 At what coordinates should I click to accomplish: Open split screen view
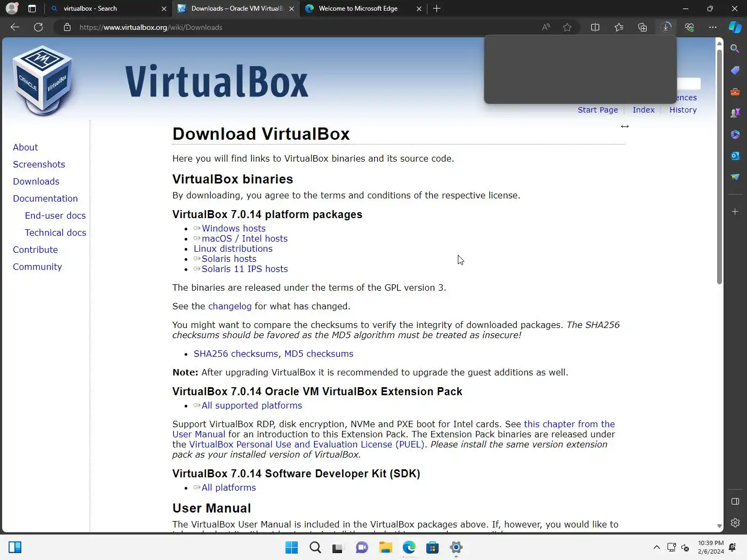(x=595, y=27)
